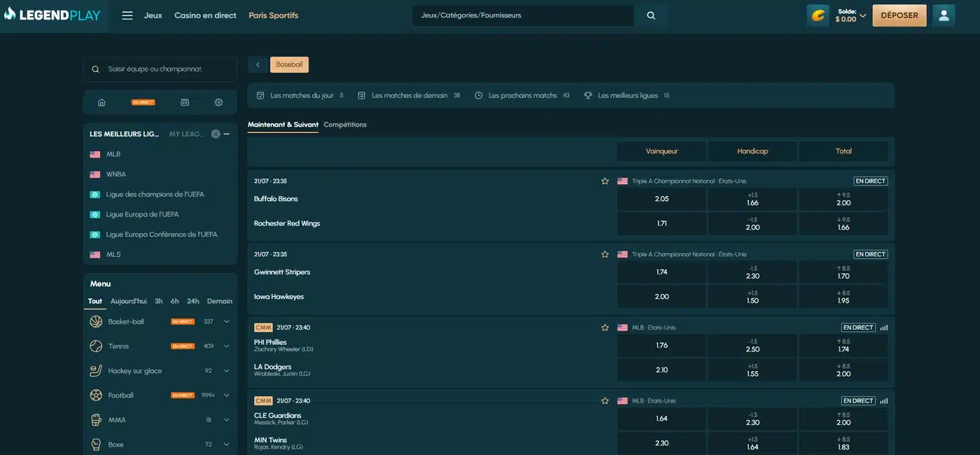Expand the Tennis sport chevron
Screen dimensions: 980x455
(226, 346)
